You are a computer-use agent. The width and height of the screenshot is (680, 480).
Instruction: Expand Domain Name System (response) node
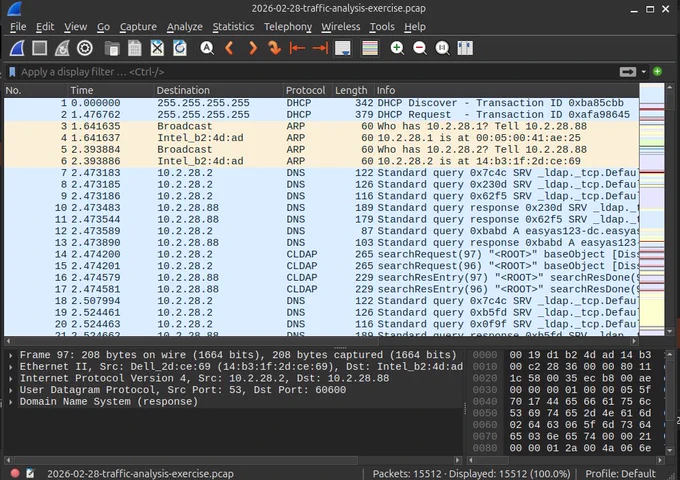pyautogui.click(x=10, y=402)
